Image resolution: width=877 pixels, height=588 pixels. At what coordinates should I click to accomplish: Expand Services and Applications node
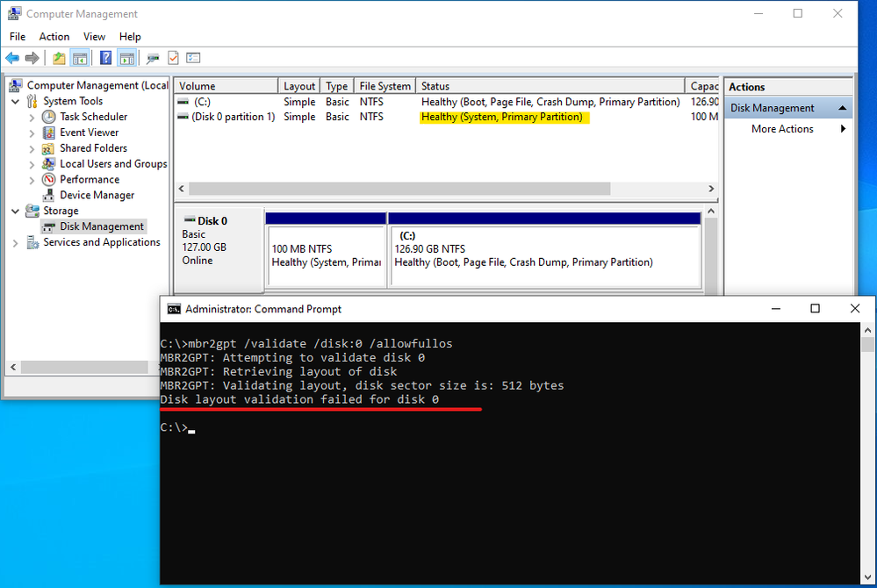tap(16, 243)
